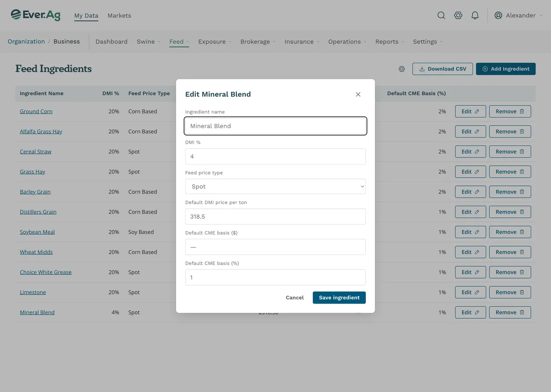This screenshot has height=392, width=551.
Task: Remove the Alfalfa Grass Hay ingredient
Action: [510, 131]
